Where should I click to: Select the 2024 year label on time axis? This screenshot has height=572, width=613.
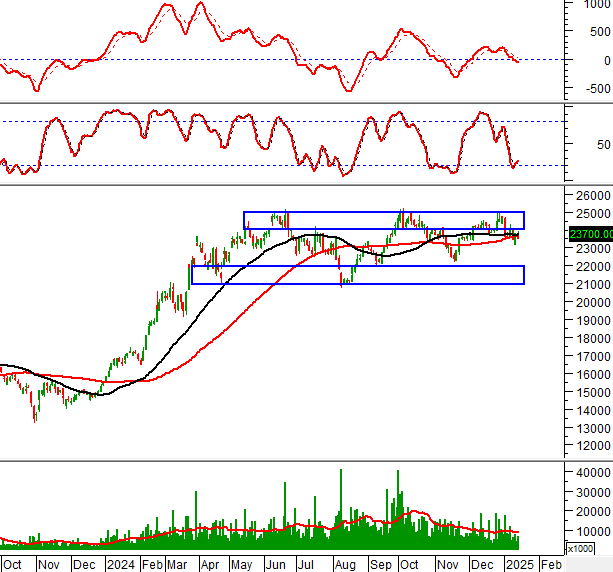[x=120, y=565]
